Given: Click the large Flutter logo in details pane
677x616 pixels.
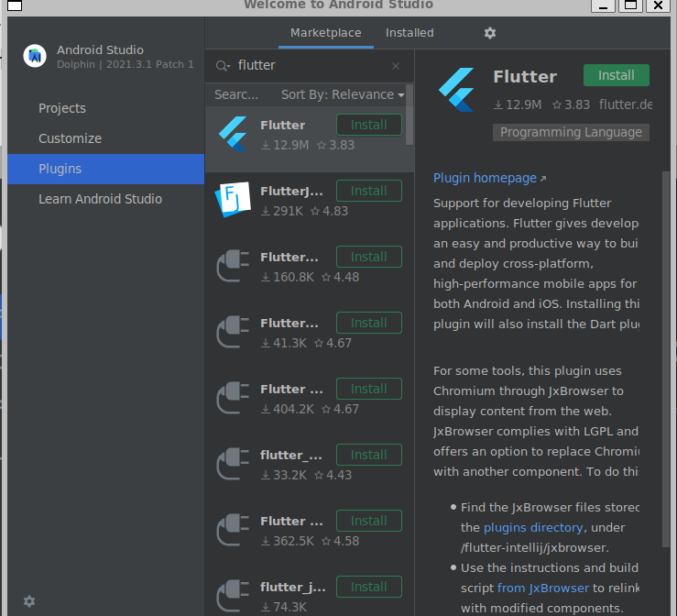Looking at the screenshot, I should point(457,90).
